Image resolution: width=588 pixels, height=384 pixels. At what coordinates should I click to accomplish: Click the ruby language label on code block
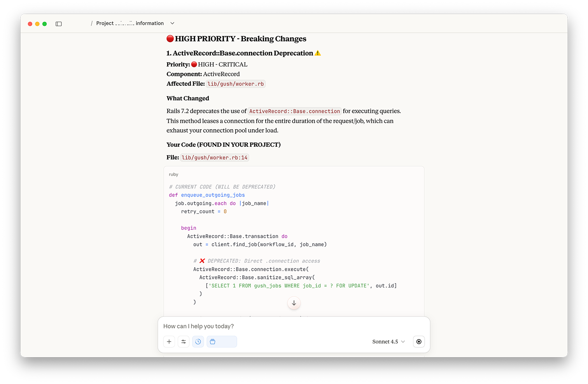173,175
